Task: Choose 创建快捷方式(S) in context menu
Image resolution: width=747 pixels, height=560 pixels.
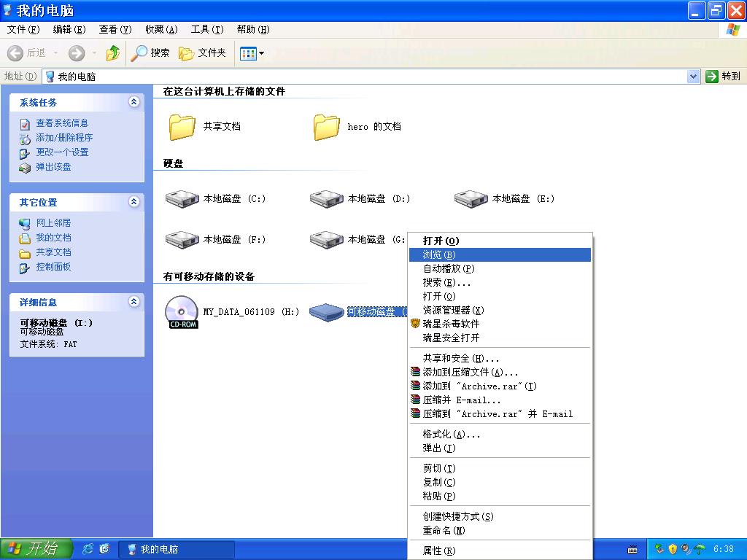Action: 500,517
